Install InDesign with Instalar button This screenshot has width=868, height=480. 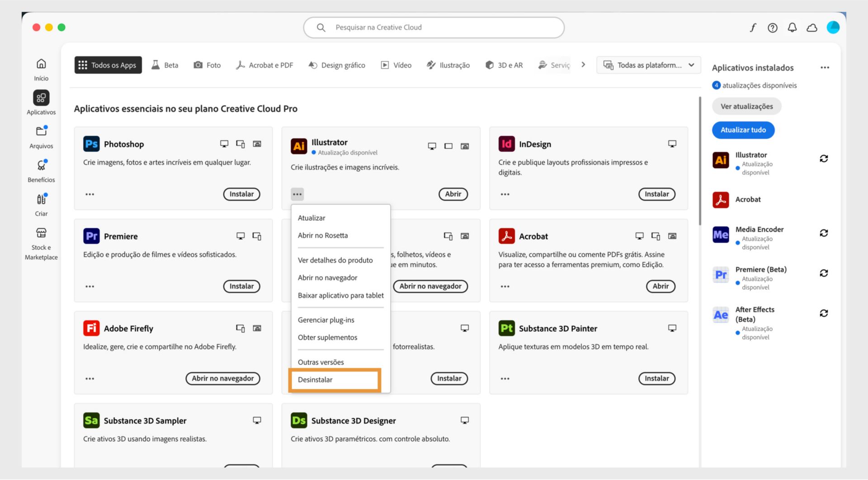[x=656, y=194]
